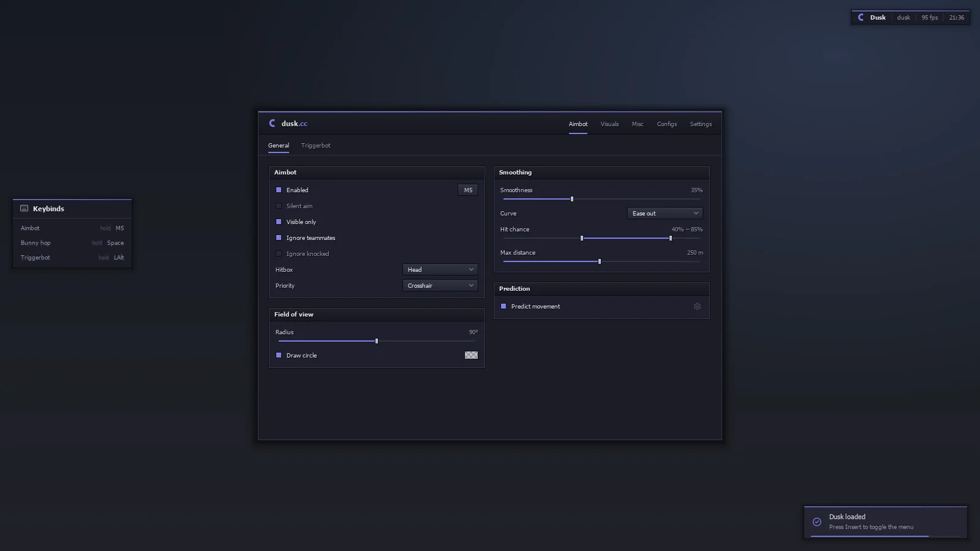Open the Curve dropdown showing Ease out

click(x=665, y=214)
